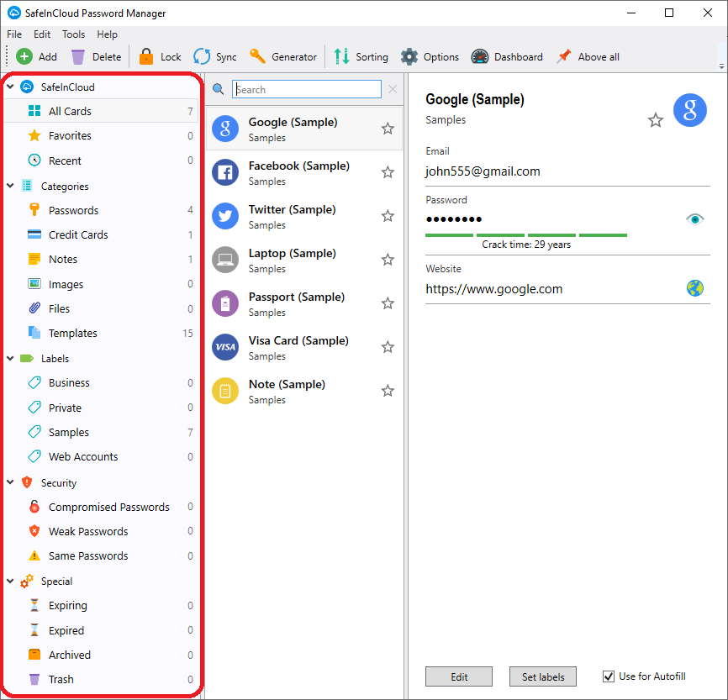Open google.com via the globe icon
The width and height of the screenshot is (728, 700).
pos(695,288)
